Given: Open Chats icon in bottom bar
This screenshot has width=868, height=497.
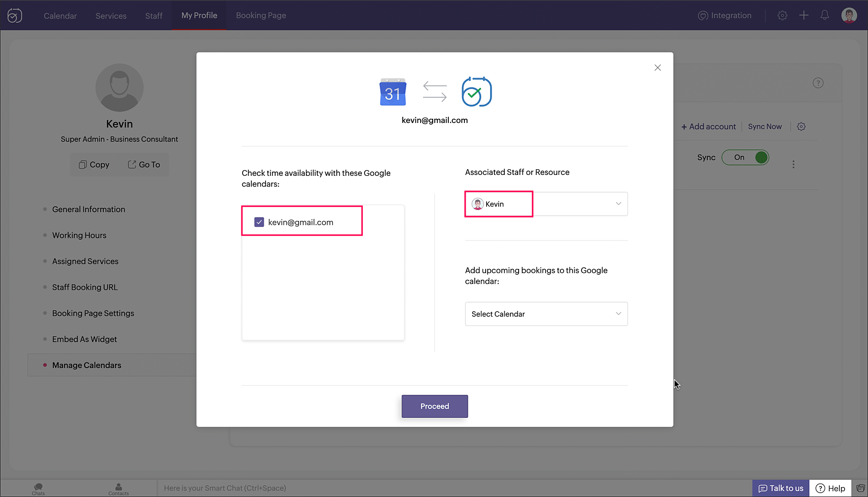Looking at the screenshot, I should pos(38,489).
